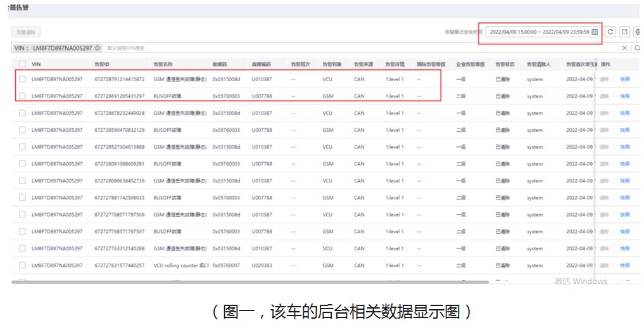Click the search magnifier icon
This screenshot has width=644, height=332.
tap(637, 48)
